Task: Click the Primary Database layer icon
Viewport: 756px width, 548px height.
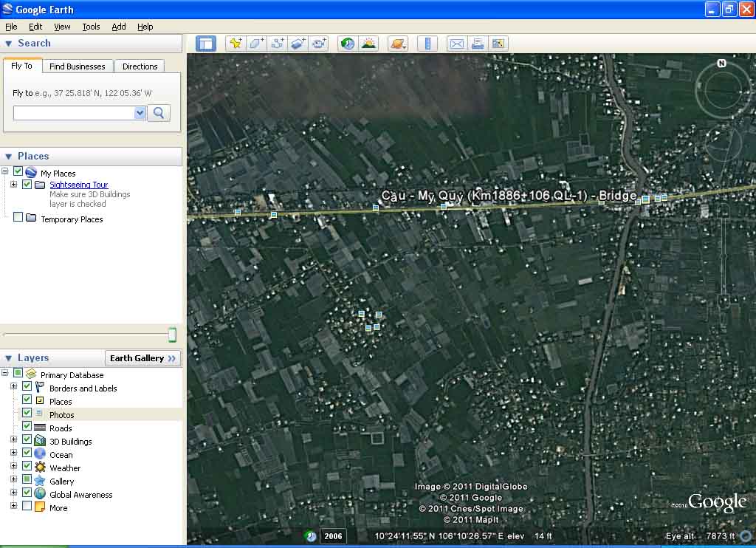Action: pos(31,374)
